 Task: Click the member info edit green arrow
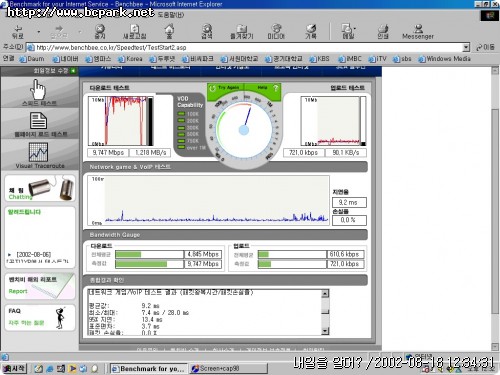click(x=73, y=71)
